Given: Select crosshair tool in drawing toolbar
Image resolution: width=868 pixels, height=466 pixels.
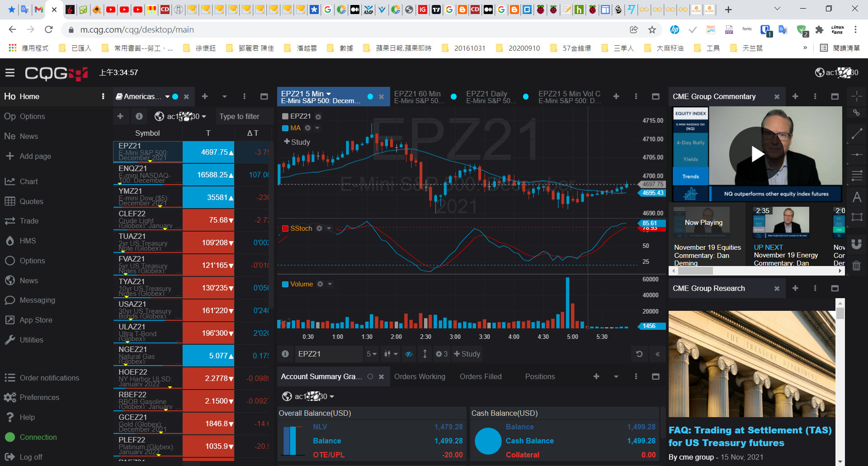Looking at the screenshot, I should 857,96.
